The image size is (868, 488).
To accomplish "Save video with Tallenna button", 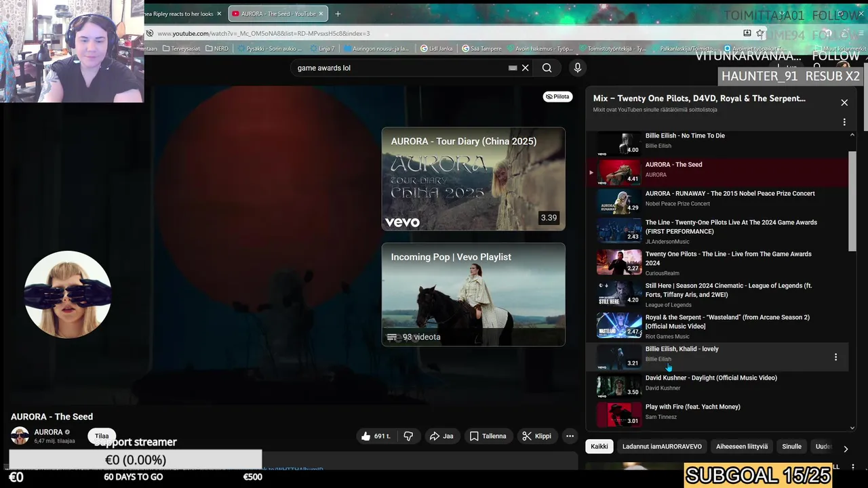I will point(488,436).
